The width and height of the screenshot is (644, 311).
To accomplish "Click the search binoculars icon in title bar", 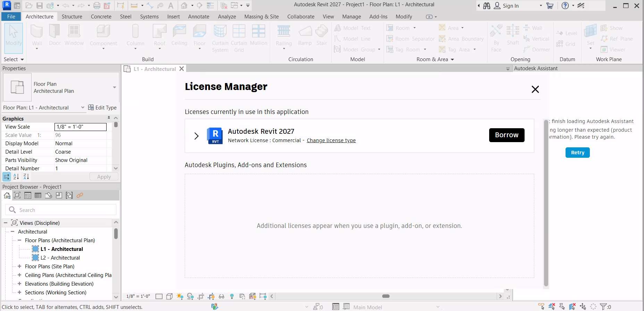I will 487,6.
